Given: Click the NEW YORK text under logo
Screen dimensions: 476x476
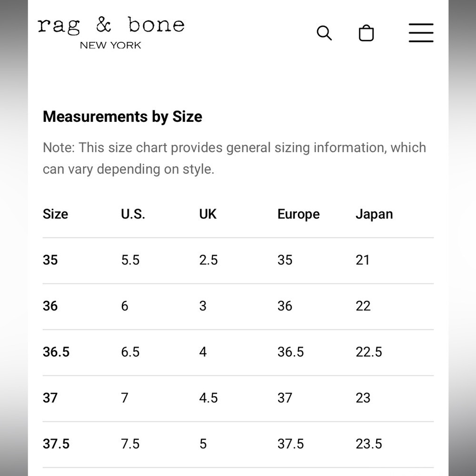Looking at the screenshot, I should [x=110, y=46].
